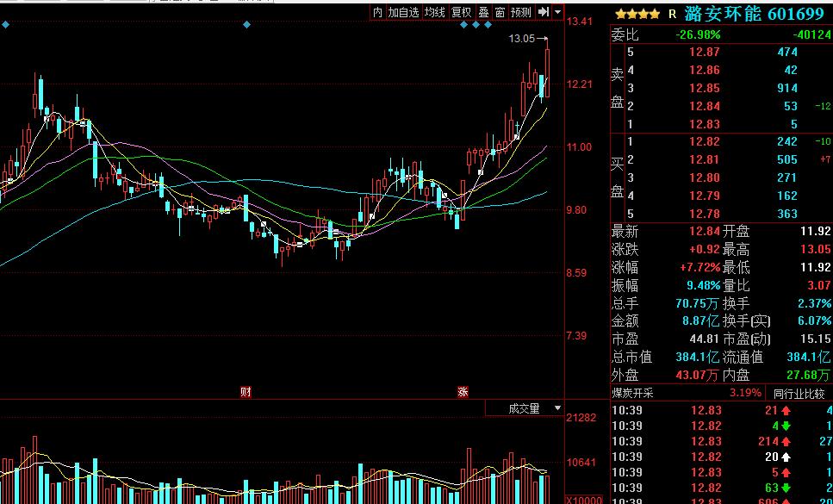
Task: Click the 21282 volume axis label
Action: 581,418
